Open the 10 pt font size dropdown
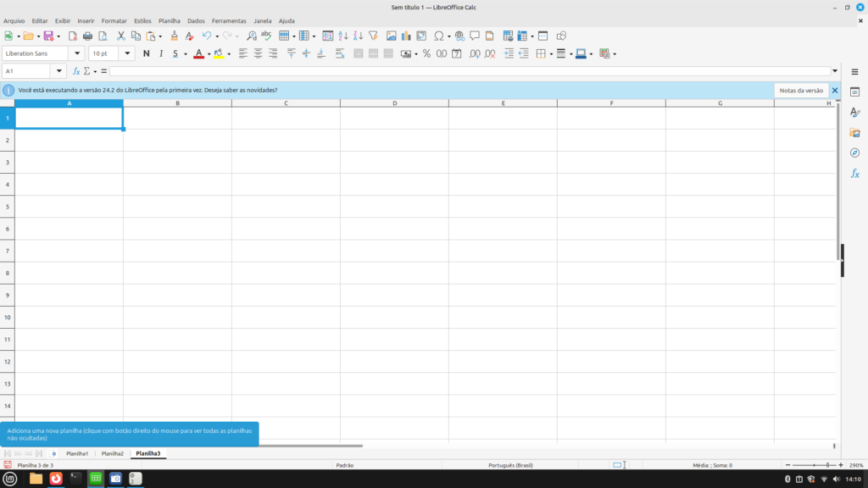Screen dimensions: 868x488 128,53
